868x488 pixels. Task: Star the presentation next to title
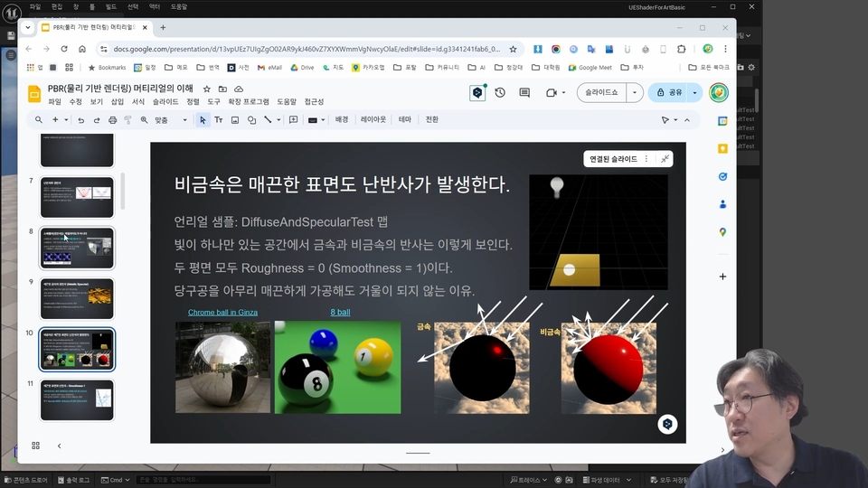(x=206, y=89)
